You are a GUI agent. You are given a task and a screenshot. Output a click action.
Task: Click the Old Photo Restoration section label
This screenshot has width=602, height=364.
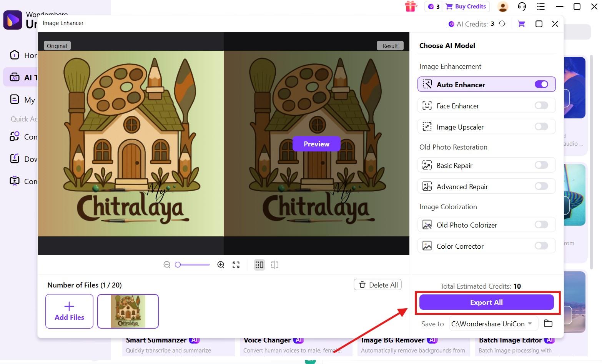coord(453,147)
